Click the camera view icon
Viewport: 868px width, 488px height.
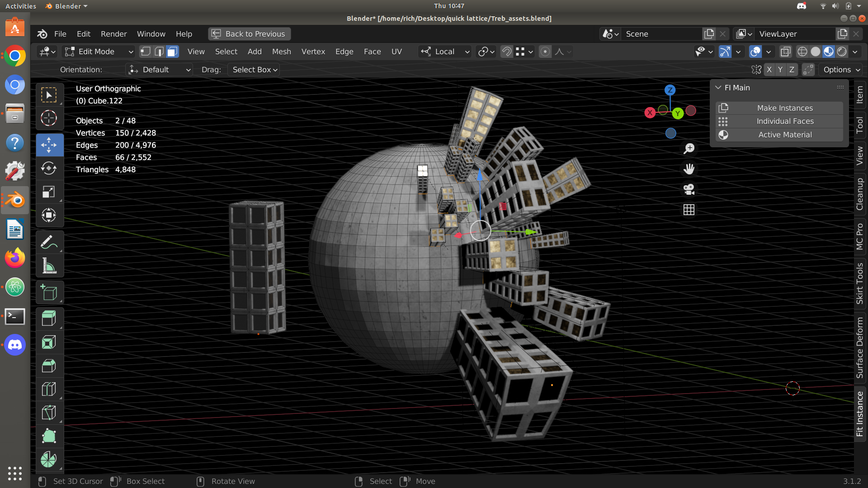(x=689, y=189)
